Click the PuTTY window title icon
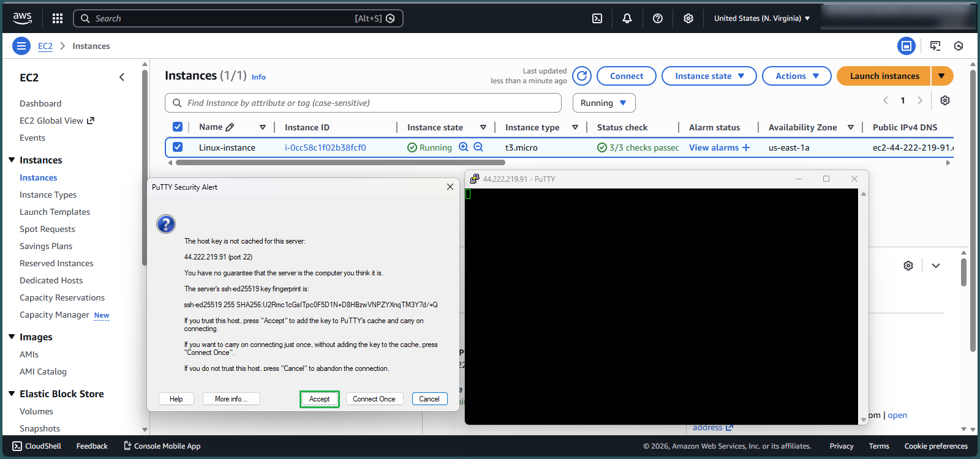Viewport: 980px width, 459px height. (475, 179)
